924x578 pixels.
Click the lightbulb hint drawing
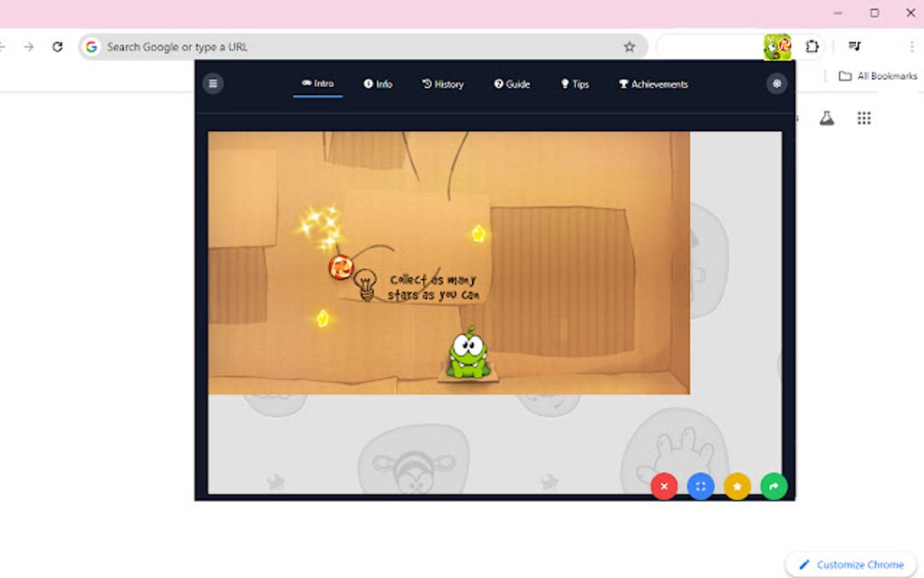pyautogui.click(x=365, y=284)
